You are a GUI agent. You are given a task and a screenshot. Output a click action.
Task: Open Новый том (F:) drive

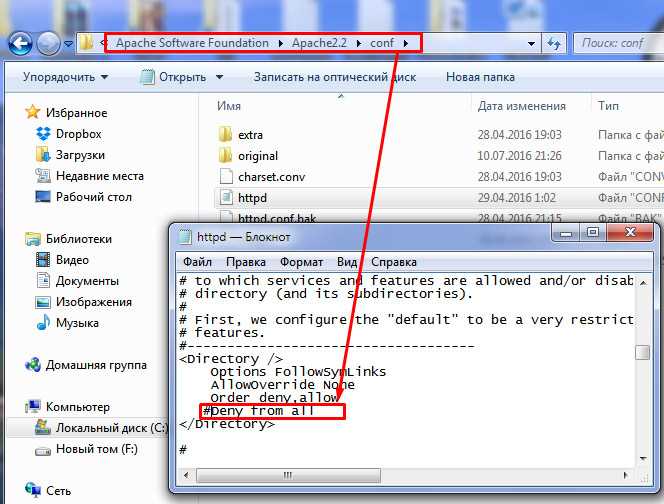(x=97, y=449)
